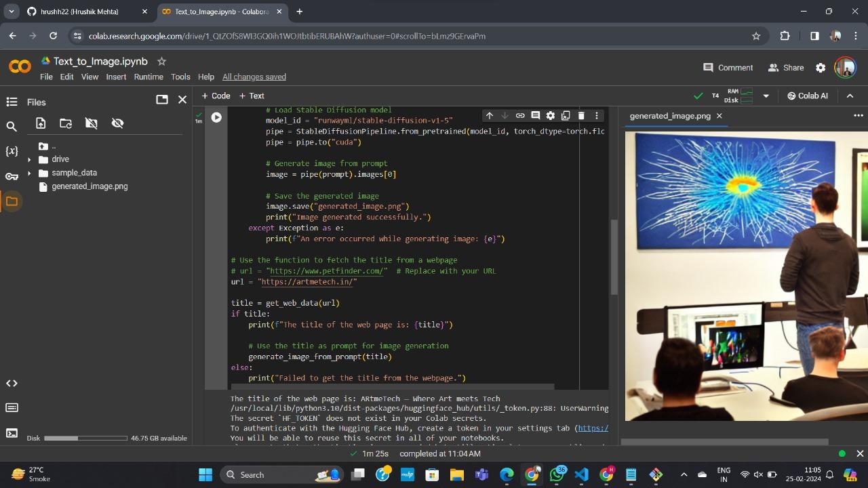Click the artmetech.in URL in code
This screenshot has height=488, width=868.
coord(307,282)
